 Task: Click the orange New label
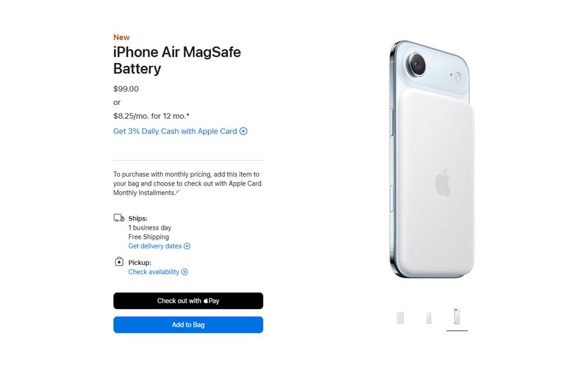click(121, 37)
